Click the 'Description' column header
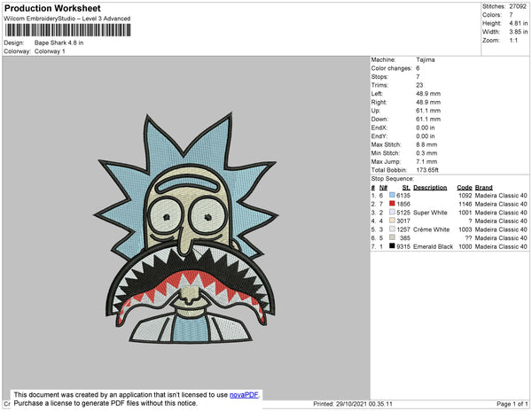The height and width of the screenshot is (411, 532). coord(430,188)
